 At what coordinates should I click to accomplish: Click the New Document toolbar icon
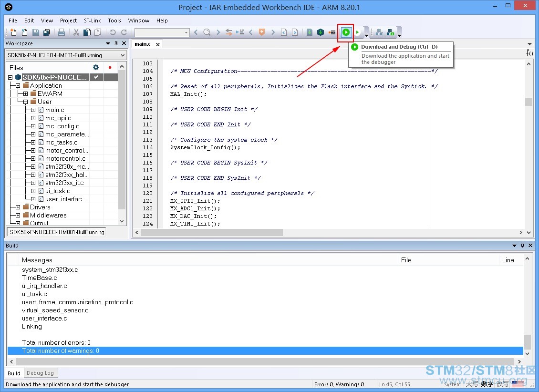pyautogui.click(x=13, y=32)
